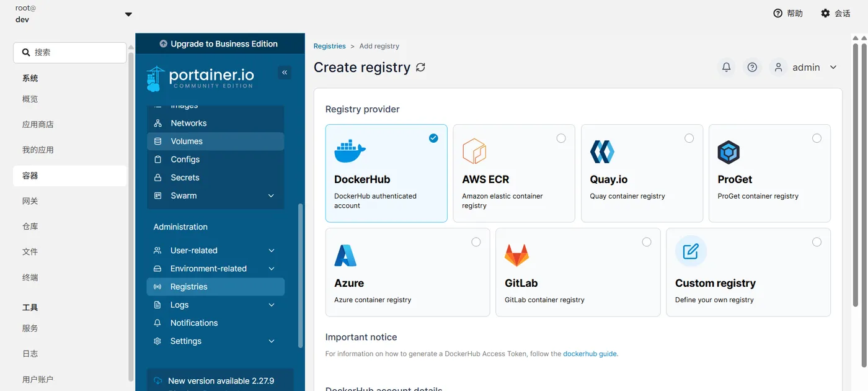Select the Azure radio option
The image size is (868, 391).
[x=476, y=242]
